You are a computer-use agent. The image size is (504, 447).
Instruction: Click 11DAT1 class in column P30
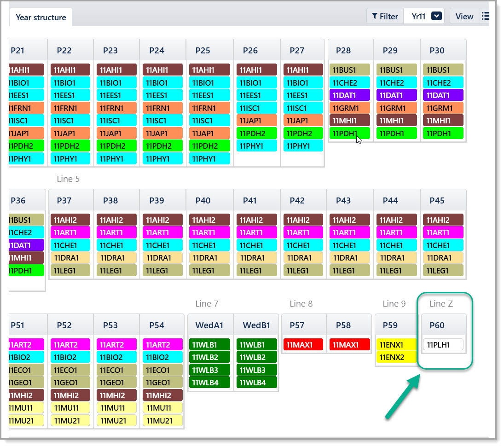tap(443, 95)
